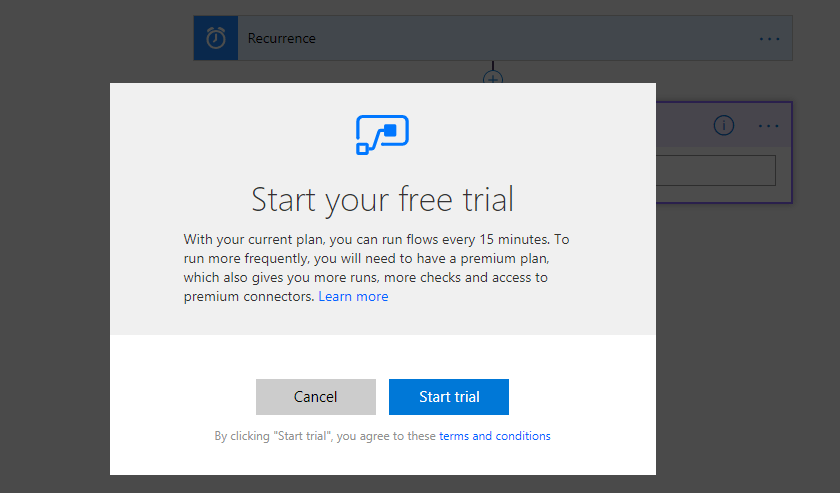Click the insert step plus icon
This screenshot has width=840, height=493.
[x=493, y=78]
